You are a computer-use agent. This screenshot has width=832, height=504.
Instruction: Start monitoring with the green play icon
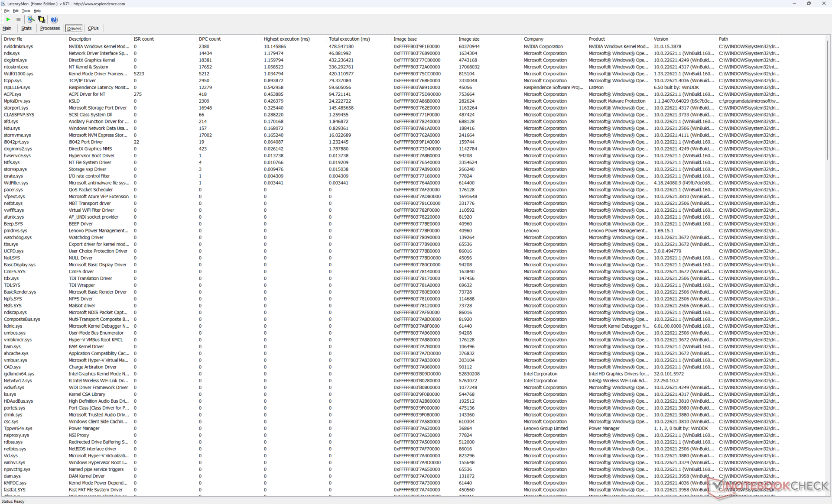click(x=8, y=19)
